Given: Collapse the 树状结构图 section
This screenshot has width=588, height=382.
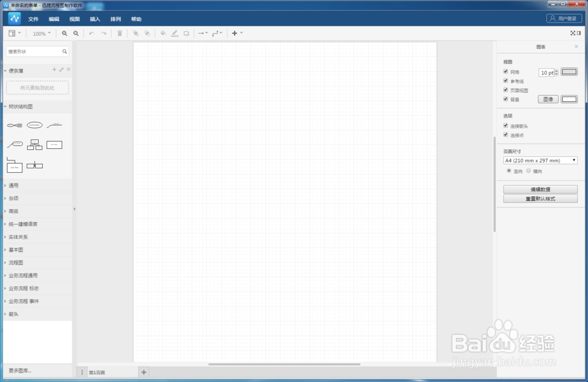Looking at the screenshot, I should (38, 106).
